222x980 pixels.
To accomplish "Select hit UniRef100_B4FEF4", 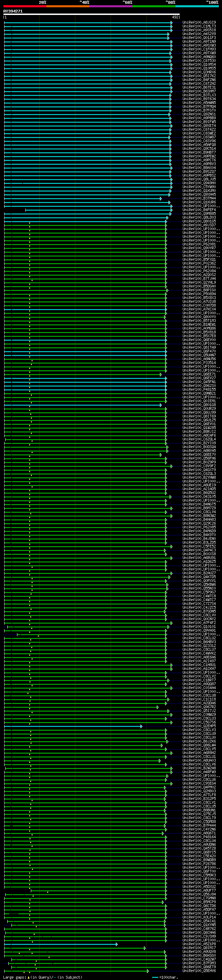I will (199, 210).
